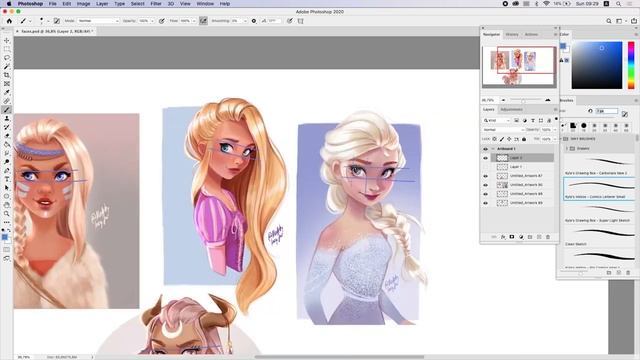
Task: Open smoothing options gear icon
Action: click(x=254, y=21)
